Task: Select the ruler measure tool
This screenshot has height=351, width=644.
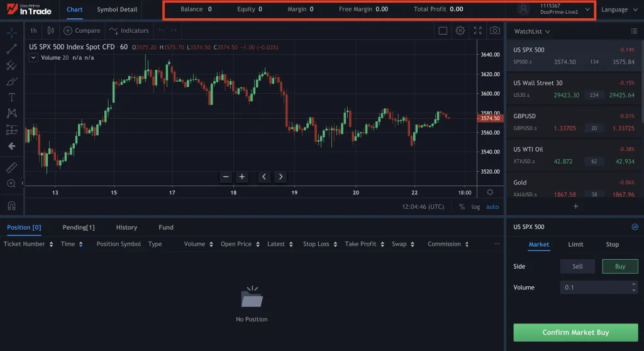Action: 11,167
